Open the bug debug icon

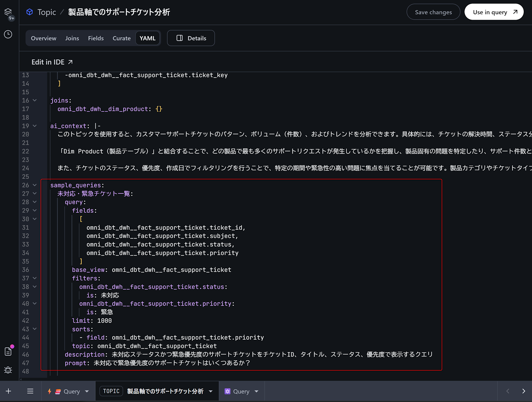click(x=8, y=370)
